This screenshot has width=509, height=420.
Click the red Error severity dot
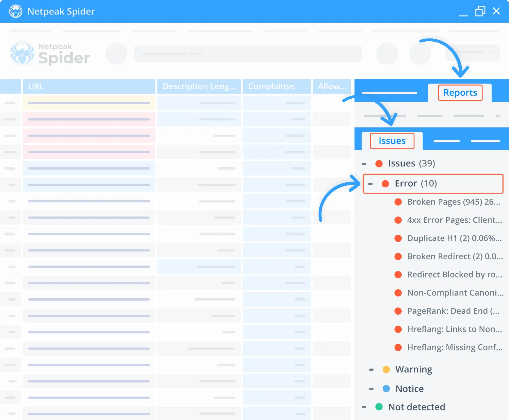click(385, 184)
